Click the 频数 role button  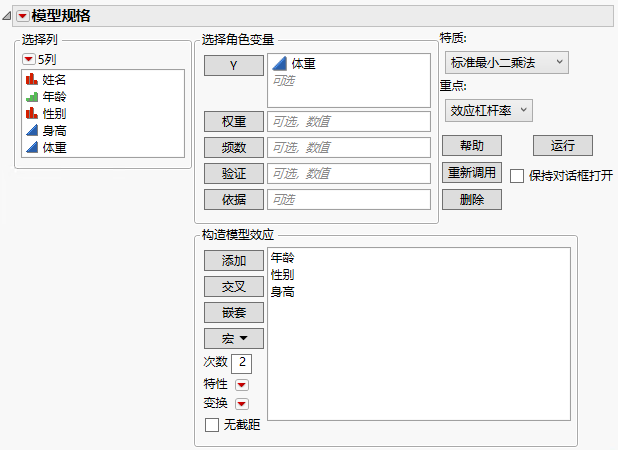(x=234, y=147)
